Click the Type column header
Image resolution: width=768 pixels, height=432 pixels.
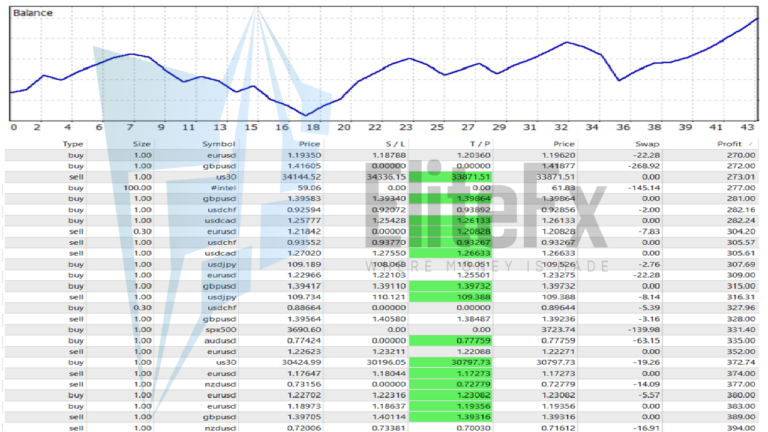pyautogui.click(x=72, y=144)
